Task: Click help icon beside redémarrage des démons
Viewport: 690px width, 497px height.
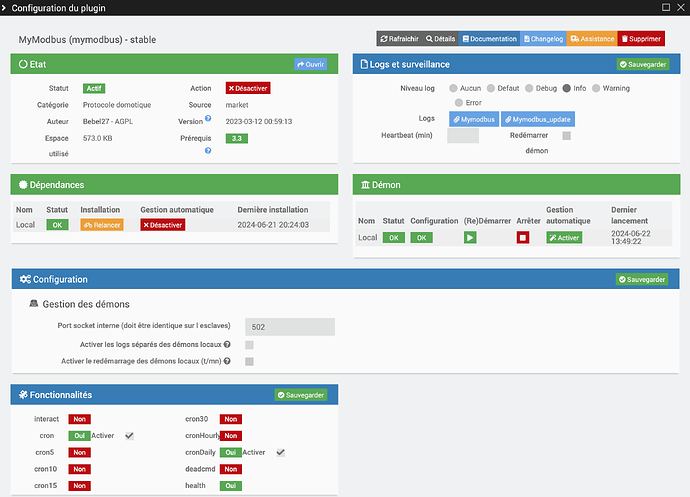Action: click(227, 361)
